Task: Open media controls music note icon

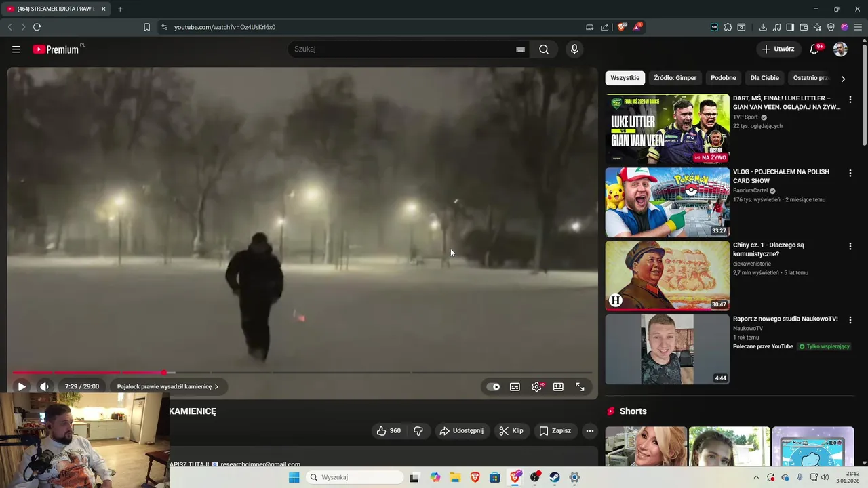Action: 776,27
